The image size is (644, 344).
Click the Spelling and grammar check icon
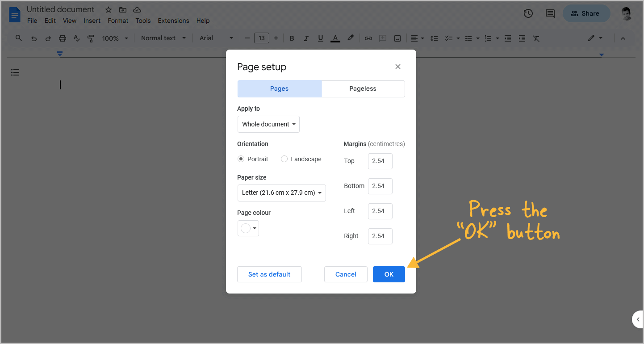tap(76, 38)
